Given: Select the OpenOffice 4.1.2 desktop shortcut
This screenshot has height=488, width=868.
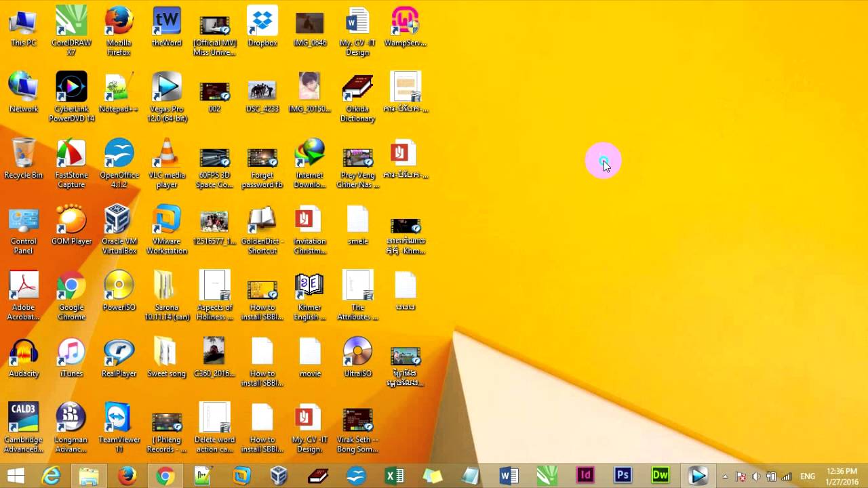Looking at the screenshot, I should [119, 164].
